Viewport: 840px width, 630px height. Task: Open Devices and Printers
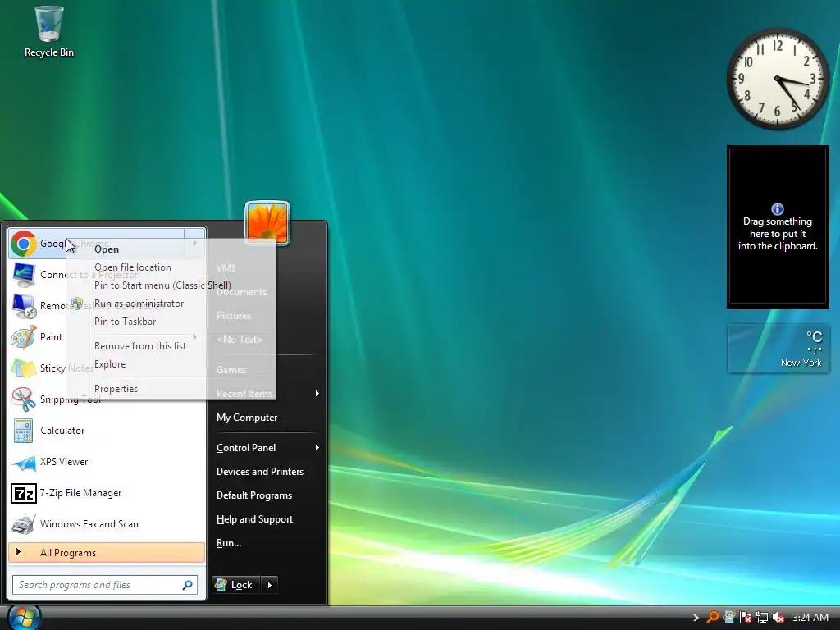(x=260, y=472)
